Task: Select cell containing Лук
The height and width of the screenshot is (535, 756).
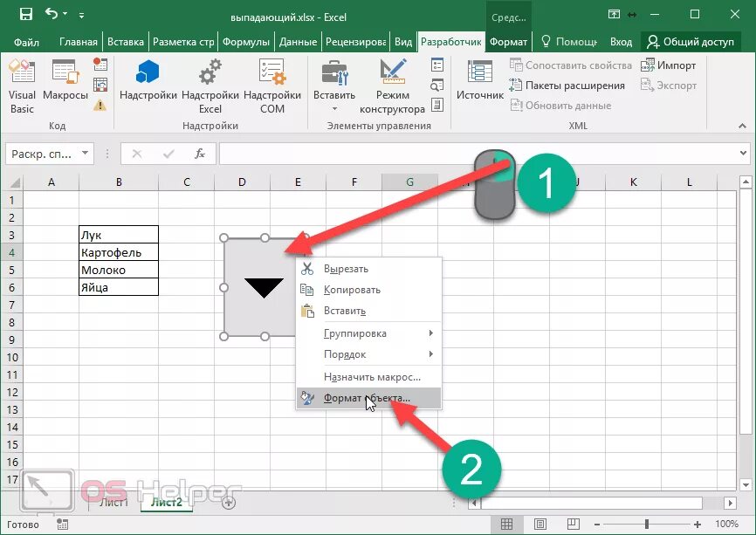Action: [x=119, y=235]
